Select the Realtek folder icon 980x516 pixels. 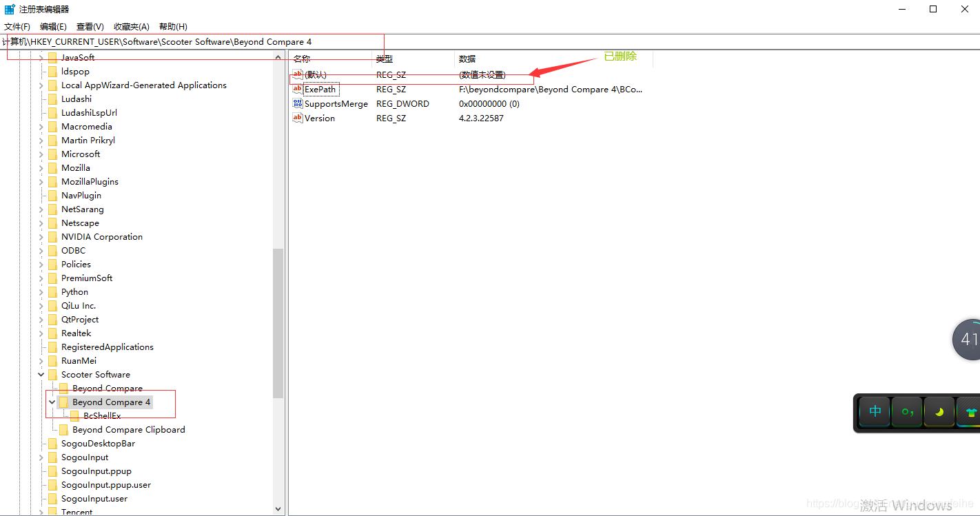53,333
